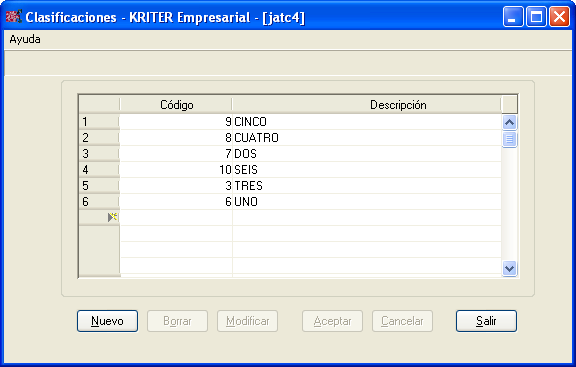
Task: Click the TRES description cell
Action: pyautogui.click(x=367, y=186)
